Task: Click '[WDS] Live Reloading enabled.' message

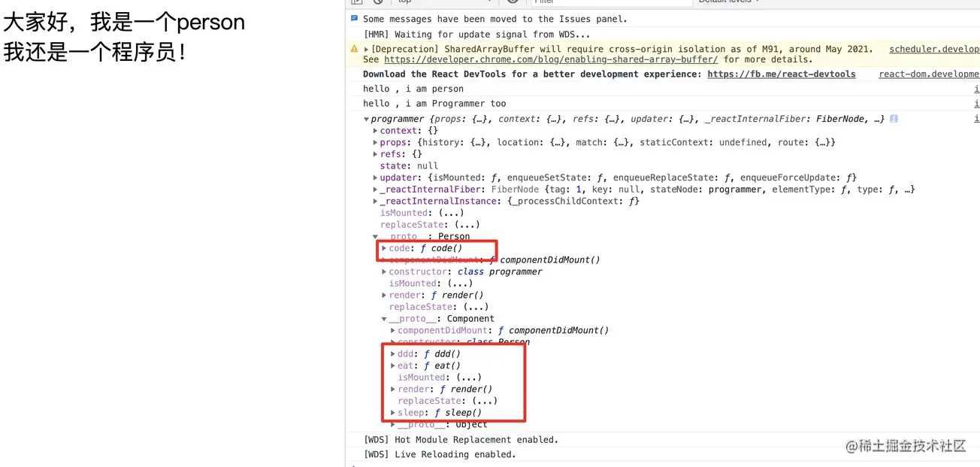Action: (440, 455)
